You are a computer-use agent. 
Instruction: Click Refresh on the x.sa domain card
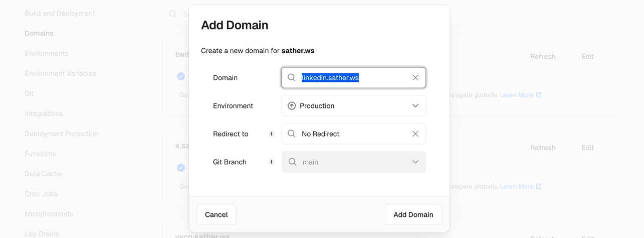543,148
